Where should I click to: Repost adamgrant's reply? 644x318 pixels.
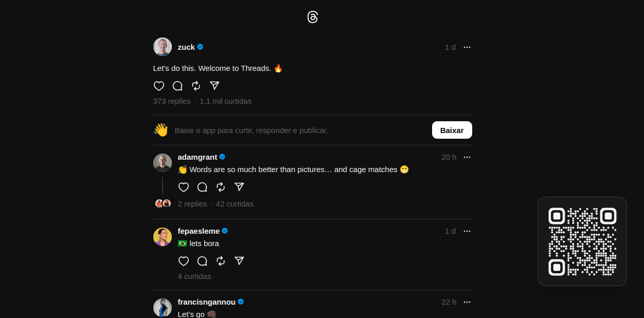pyautogui.click(x=221, y=187)
